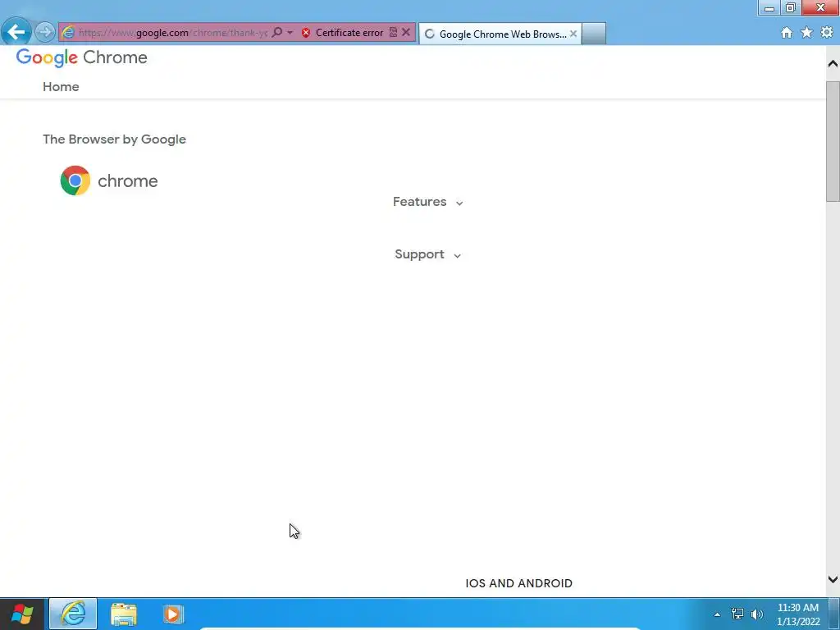Image resolution: width=840 pixels, height=630 pixels.
Task: Open the clock showing 11:30 AM
Action: click(798, 614)
